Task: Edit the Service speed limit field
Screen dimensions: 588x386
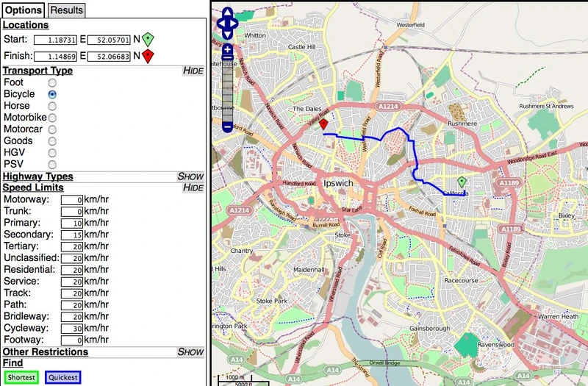Action: [72, 282]
